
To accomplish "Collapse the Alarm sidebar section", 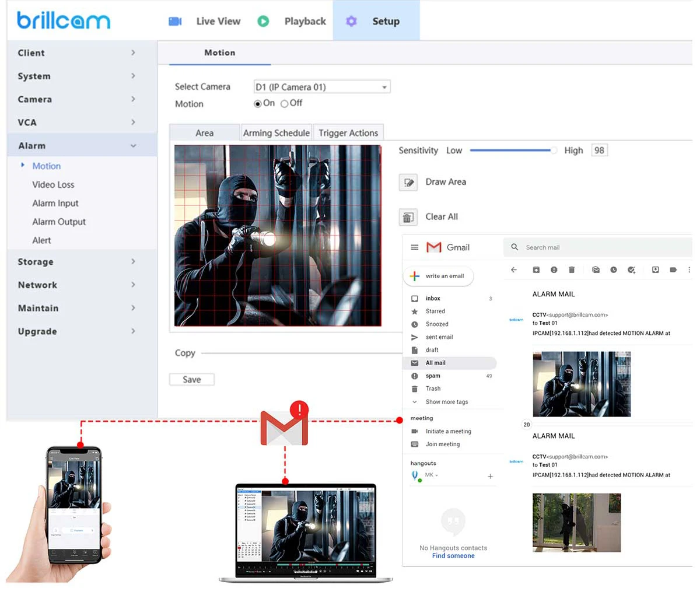I will tap(82, 146).
